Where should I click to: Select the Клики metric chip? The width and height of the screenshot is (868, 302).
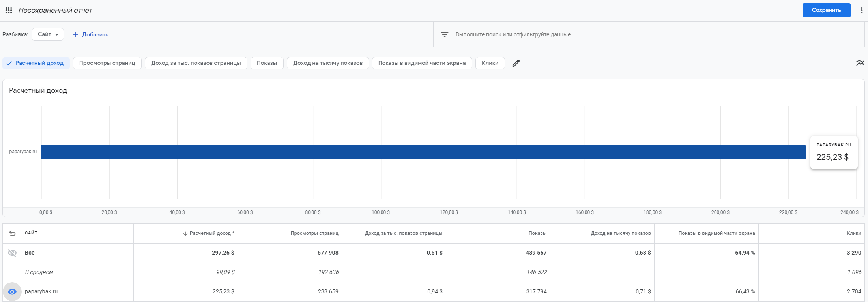click(490, 63)
